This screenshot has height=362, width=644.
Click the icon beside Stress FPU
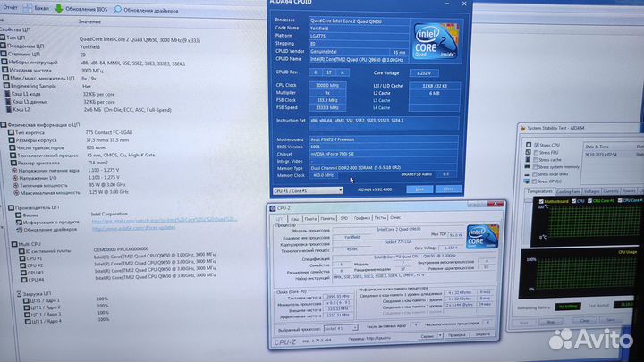(529, 152)
